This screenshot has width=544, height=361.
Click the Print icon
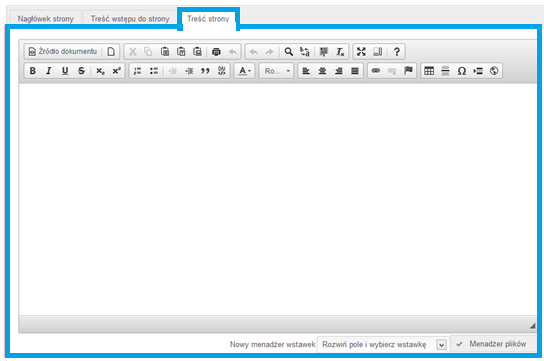(x=216, y=52)
